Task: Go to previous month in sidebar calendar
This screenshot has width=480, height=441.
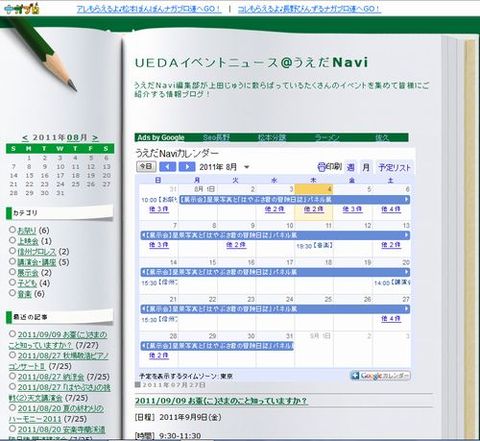Action: click(x=25, y=137)
